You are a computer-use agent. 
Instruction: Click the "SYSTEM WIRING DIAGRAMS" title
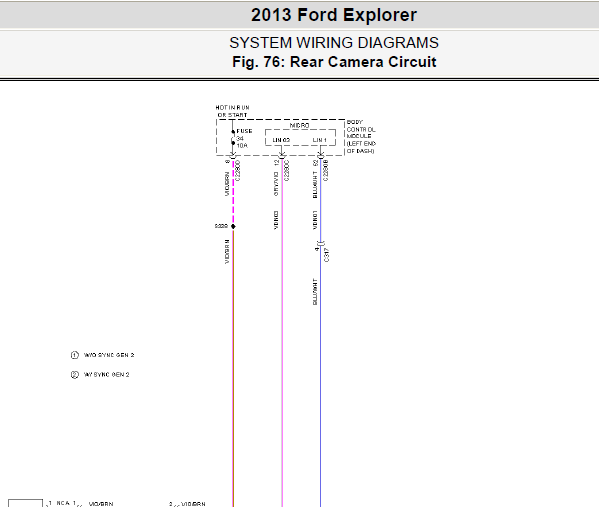[333, 43]
